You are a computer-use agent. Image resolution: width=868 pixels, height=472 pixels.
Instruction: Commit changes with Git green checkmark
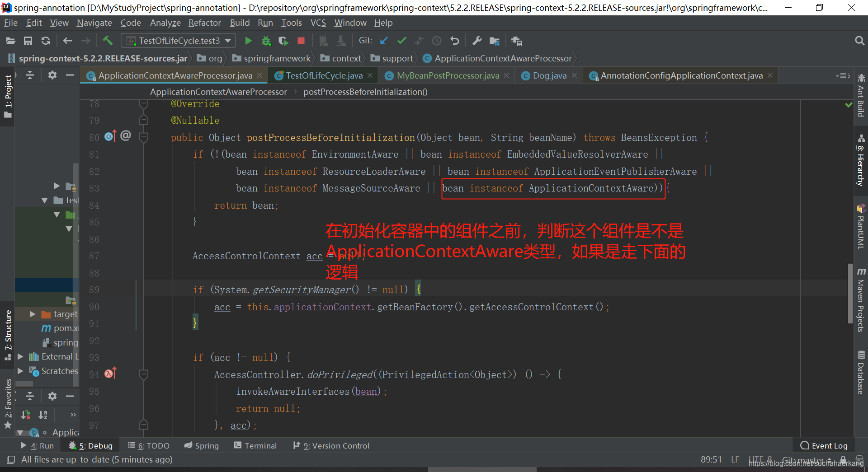[x=401, y=41]
